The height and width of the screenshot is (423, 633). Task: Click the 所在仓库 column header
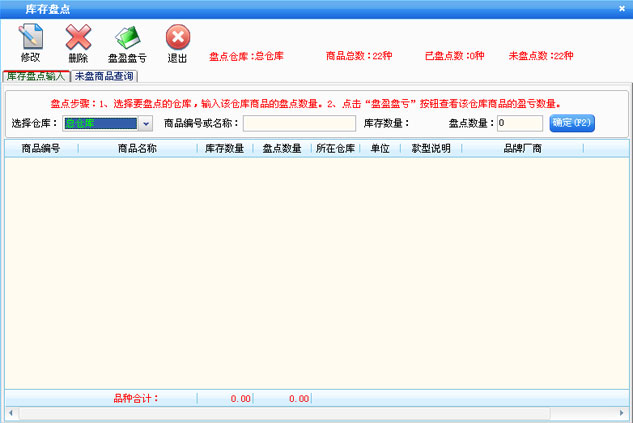(x=335, y=148)
